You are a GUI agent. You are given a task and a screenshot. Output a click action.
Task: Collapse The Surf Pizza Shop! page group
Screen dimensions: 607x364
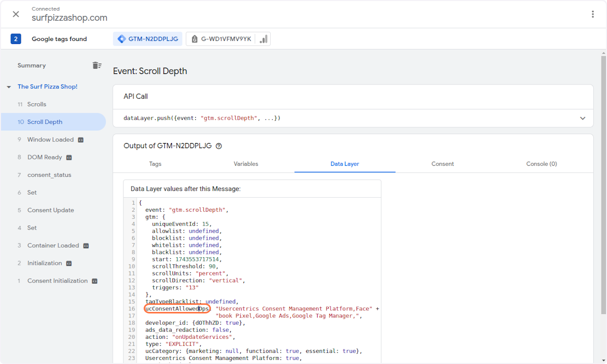click(x=9, y=87)
